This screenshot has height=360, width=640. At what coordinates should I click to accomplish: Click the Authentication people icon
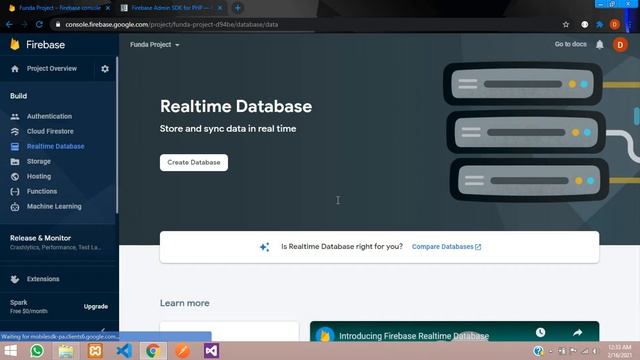pos(15,116)
